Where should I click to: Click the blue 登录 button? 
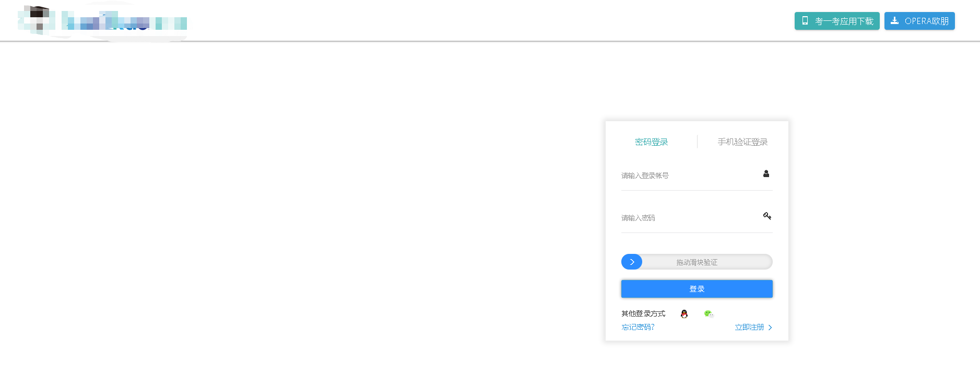click(697, 289)
